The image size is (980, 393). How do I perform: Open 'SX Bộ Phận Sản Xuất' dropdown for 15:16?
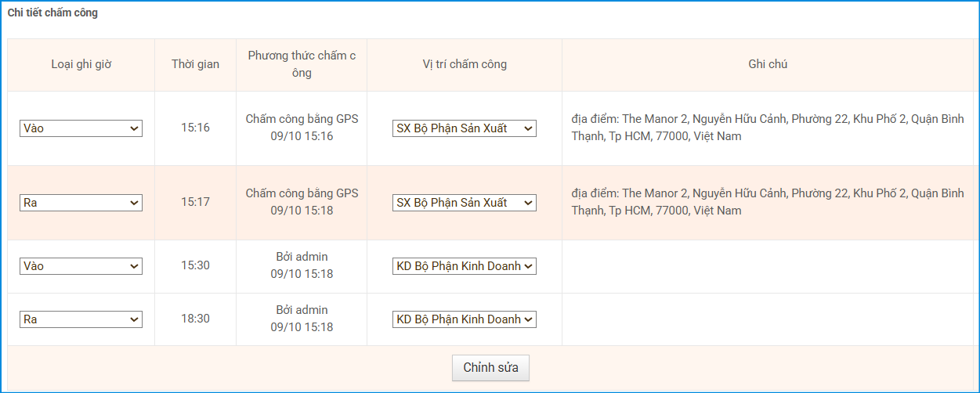(464, 128)
